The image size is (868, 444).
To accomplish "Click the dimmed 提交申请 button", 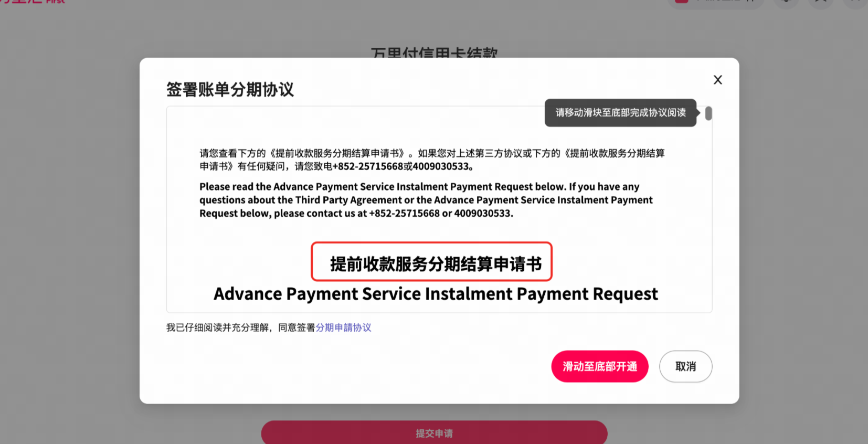I will click(x=434, y=432).
